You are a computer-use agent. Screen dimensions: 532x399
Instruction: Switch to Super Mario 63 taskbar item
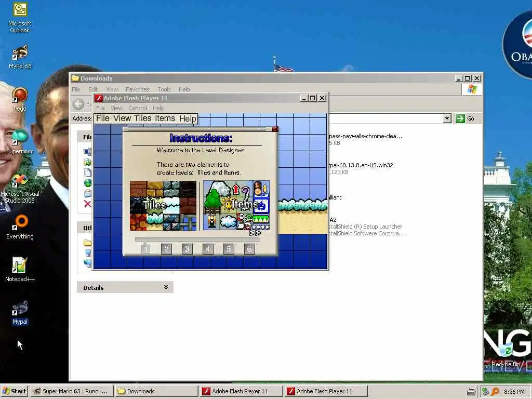[x=71, y=391]
